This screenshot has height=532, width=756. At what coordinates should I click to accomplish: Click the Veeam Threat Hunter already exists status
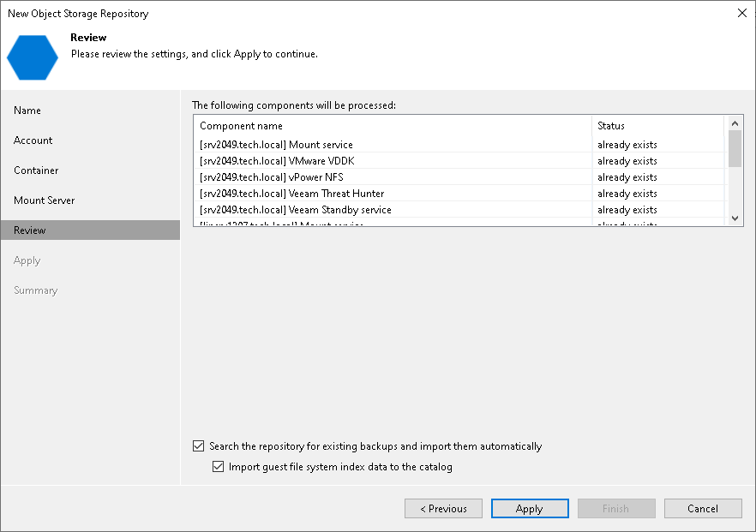(x=627, y=194)
